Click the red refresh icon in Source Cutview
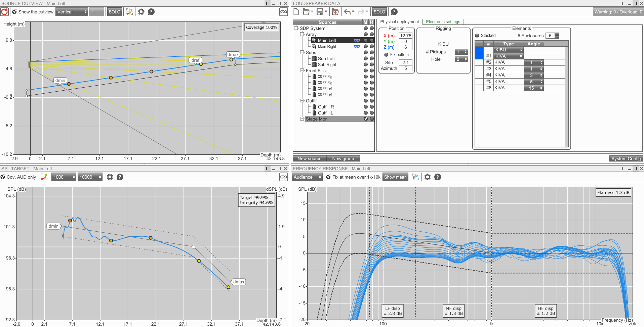 point(4,12)
